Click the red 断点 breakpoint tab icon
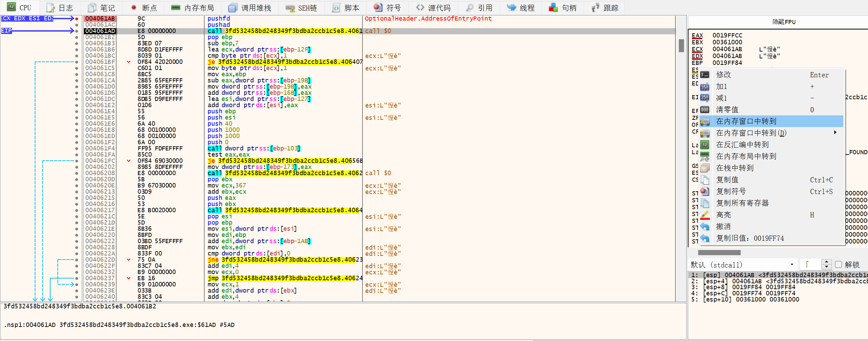This screenshot has height=341, width=868. pyautogui.click(x=133, y=8)
